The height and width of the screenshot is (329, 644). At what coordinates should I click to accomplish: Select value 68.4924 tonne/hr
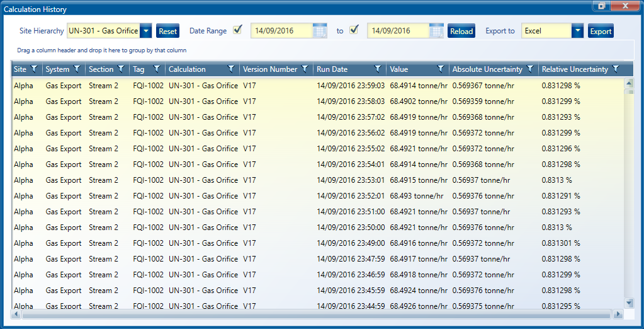tap(419, 290)
